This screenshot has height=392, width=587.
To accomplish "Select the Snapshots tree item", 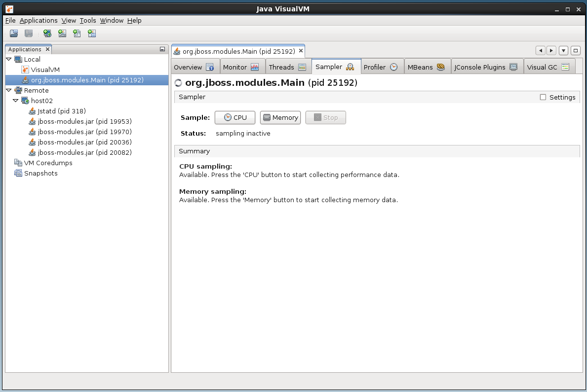I will [x=41, y=173].
